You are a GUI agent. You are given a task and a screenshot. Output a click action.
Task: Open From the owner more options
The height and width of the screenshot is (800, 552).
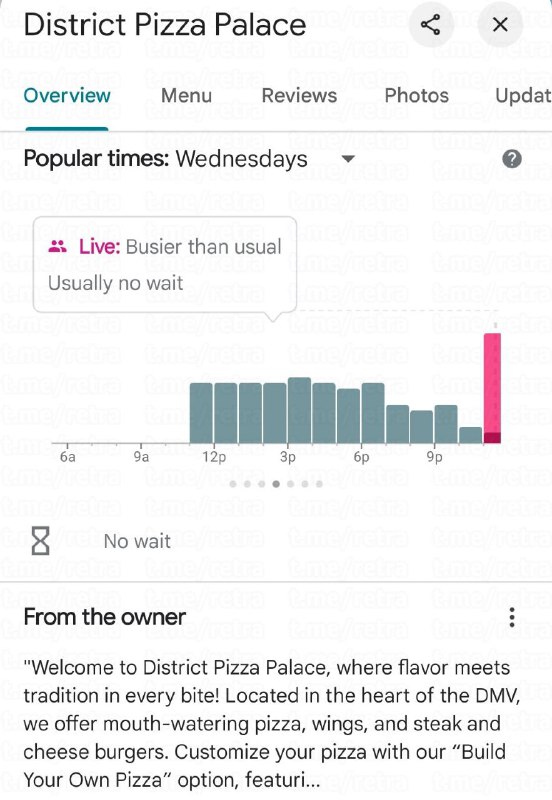click(x=512, y=617)
